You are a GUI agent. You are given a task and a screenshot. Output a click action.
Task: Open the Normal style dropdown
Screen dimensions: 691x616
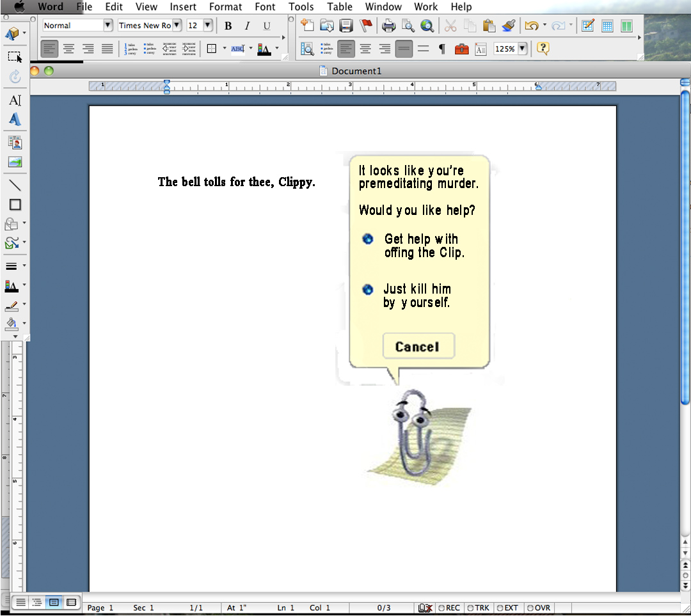108,25
